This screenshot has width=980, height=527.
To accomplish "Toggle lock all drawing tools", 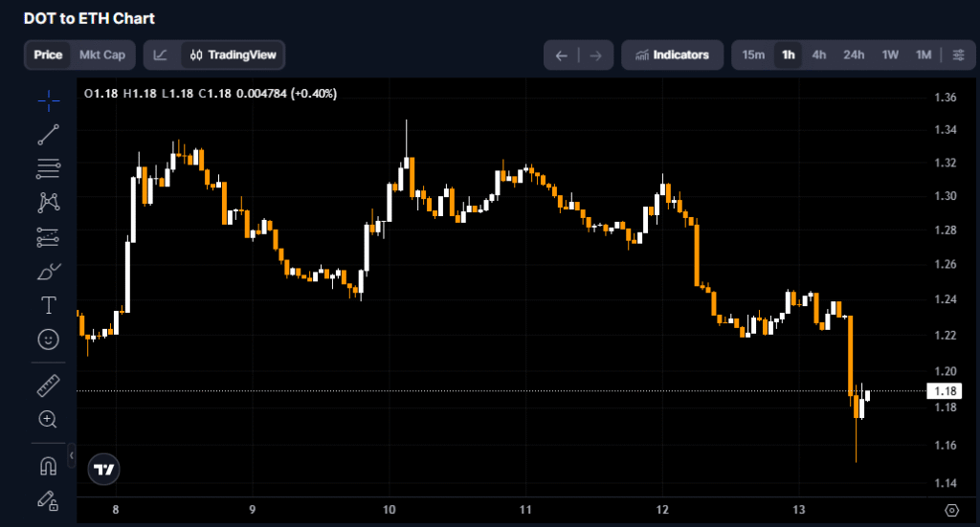I will coord(48,499).
